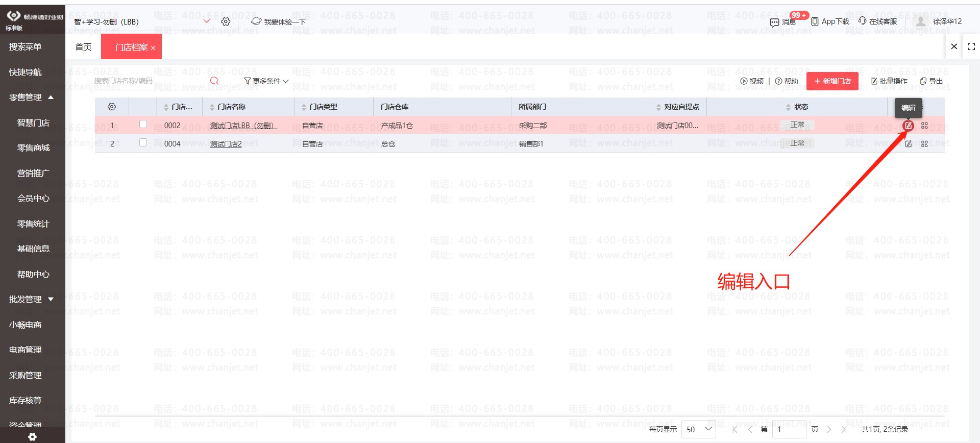Click the 新增门店 button
Screen dimensions: 980x443
pyautogui.click(x=832, y=81)
